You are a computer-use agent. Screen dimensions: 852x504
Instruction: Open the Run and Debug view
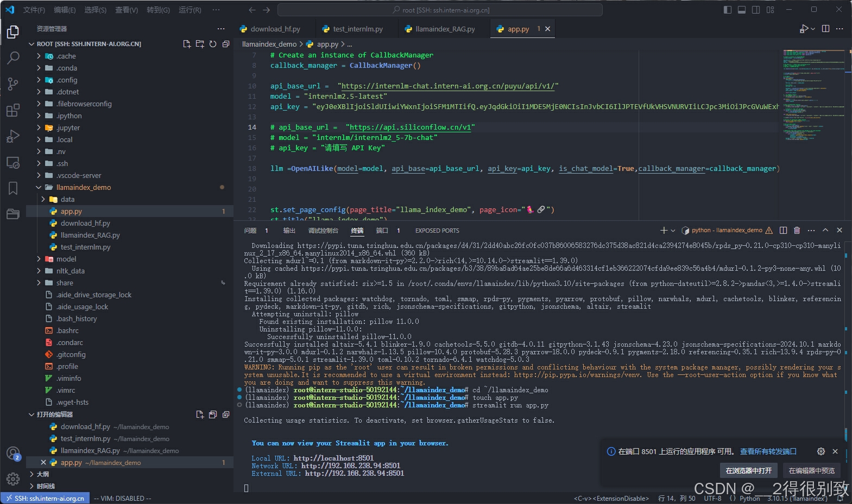point(13,136)
